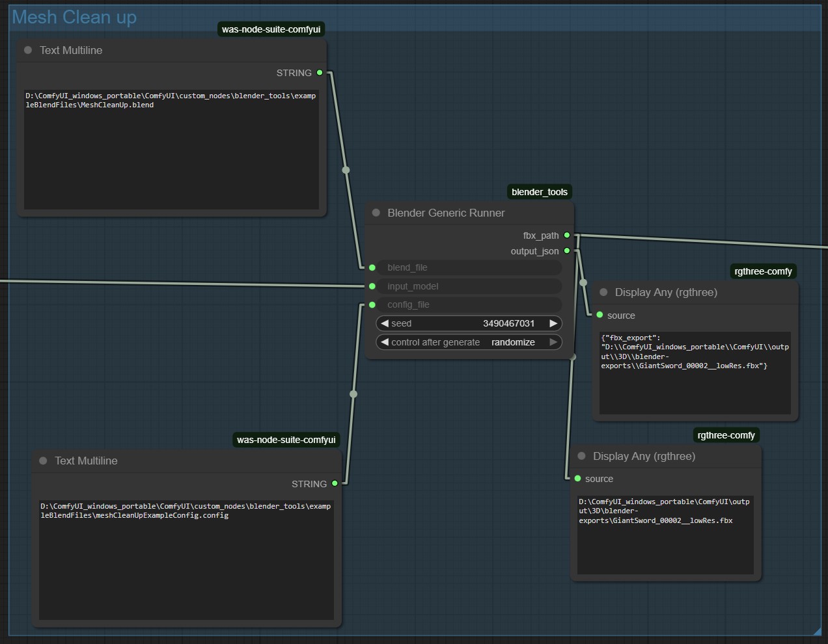Image resolution: width=828 pixels, height=644 pixels.
Task: Collapse the Blender Generic Runner node dot
Action: (x=376, y=213)
